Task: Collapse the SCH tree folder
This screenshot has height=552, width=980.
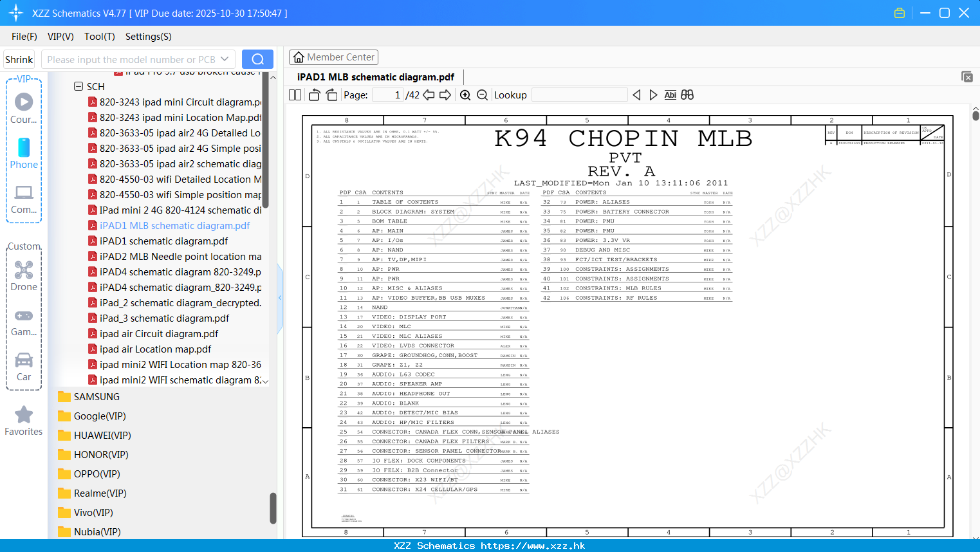Action: (x=79, y=86)
